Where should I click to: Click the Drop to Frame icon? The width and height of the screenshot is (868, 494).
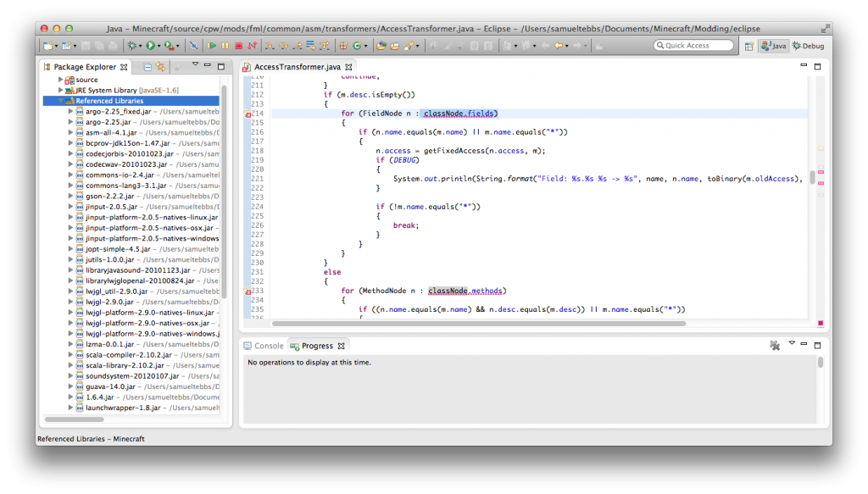311,46
